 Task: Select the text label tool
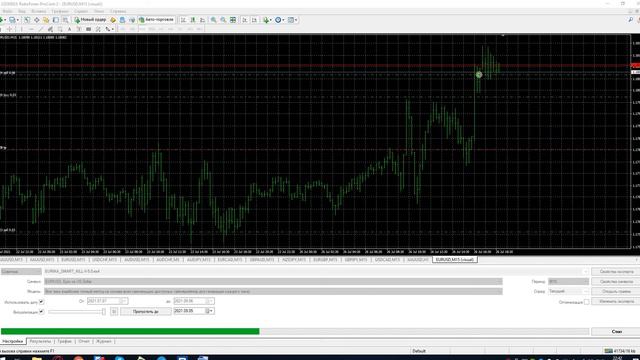(x=79, y=29)
